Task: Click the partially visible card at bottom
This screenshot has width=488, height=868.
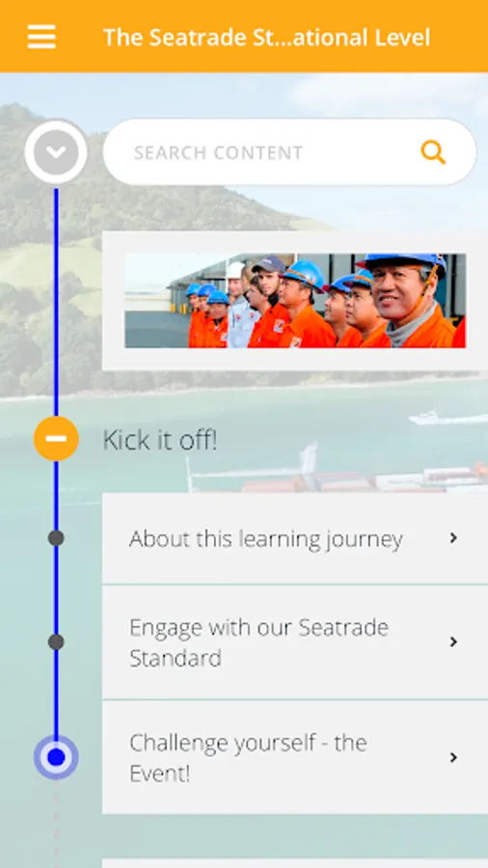Action: [x=295, y=863]
